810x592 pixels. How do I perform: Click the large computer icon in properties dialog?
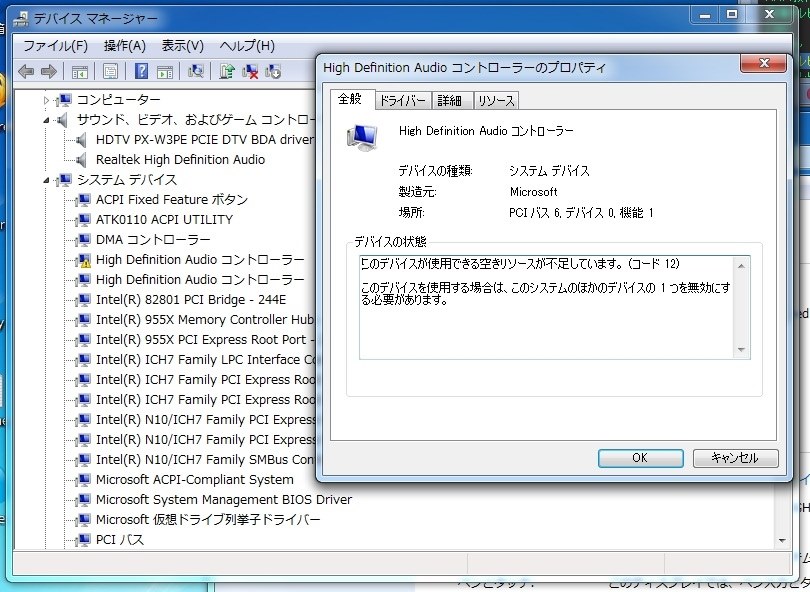(362, 137)
